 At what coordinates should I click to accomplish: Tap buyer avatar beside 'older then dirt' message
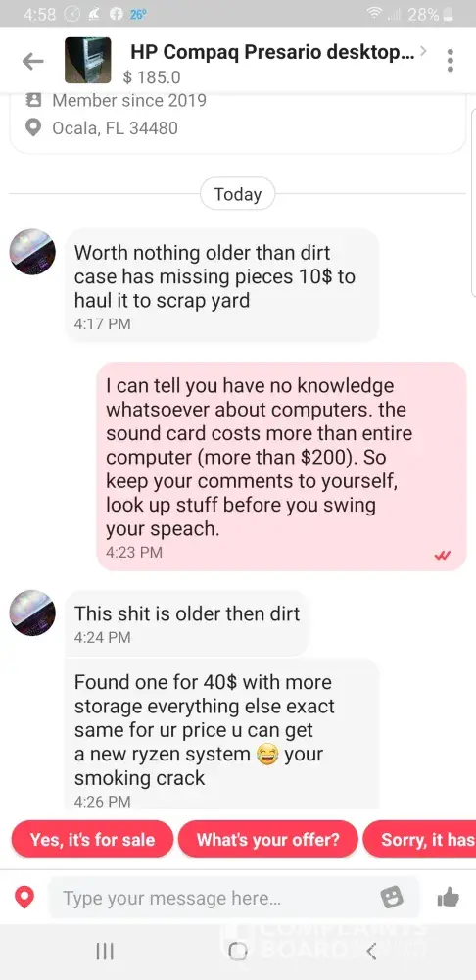pos(32,613)
